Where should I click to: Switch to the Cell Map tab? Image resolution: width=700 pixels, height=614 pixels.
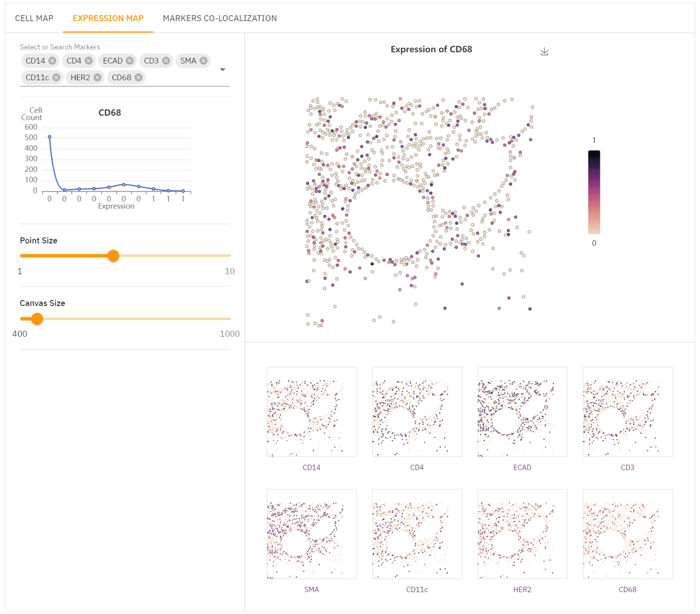34,18
